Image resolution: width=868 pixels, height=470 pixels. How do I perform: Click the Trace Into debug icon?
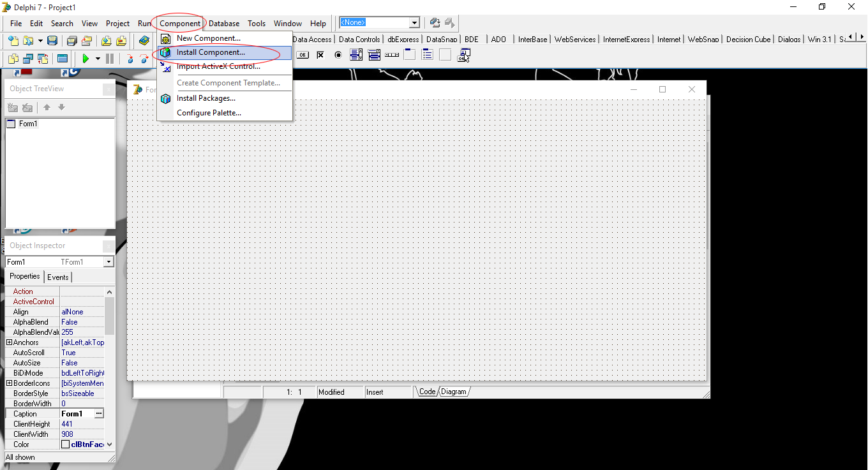click(x=130, y=59)
